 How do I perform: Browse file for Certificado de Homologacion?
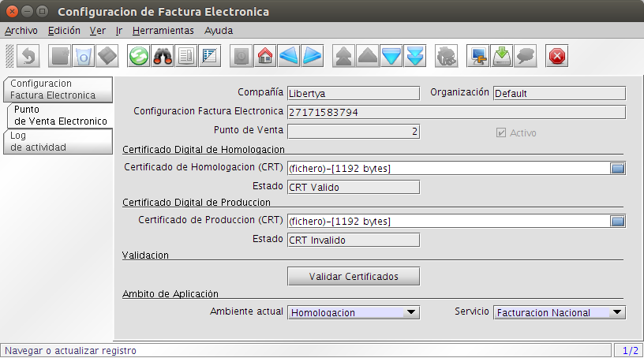617,168
